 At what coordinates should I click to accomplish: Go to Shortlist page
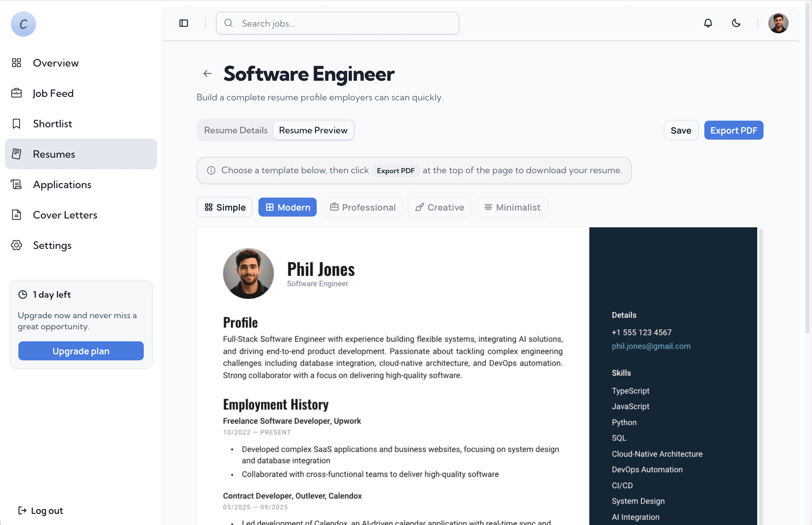coord(81,123)
